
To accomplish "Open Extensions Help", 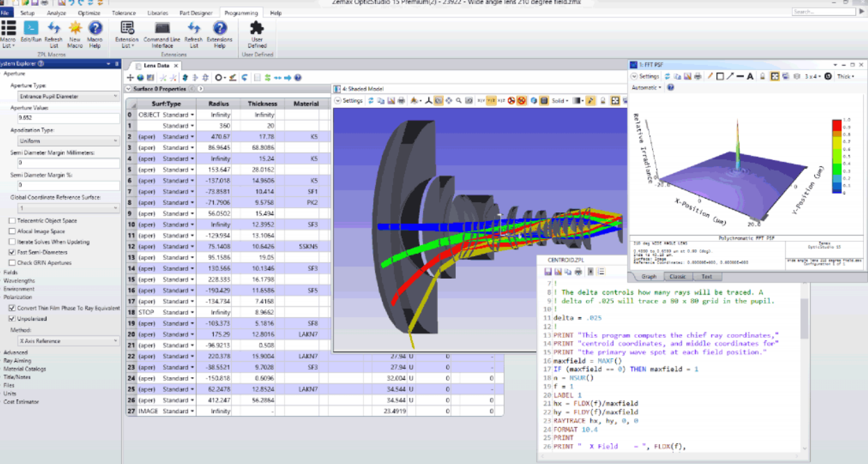I will click(x=220, y=33).
